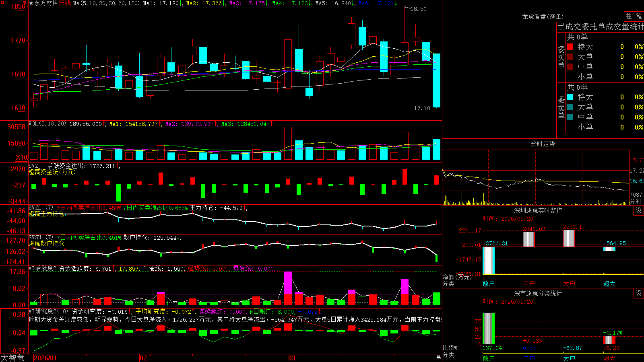Click the 超赢主力持仓 label

coord(46,214)
